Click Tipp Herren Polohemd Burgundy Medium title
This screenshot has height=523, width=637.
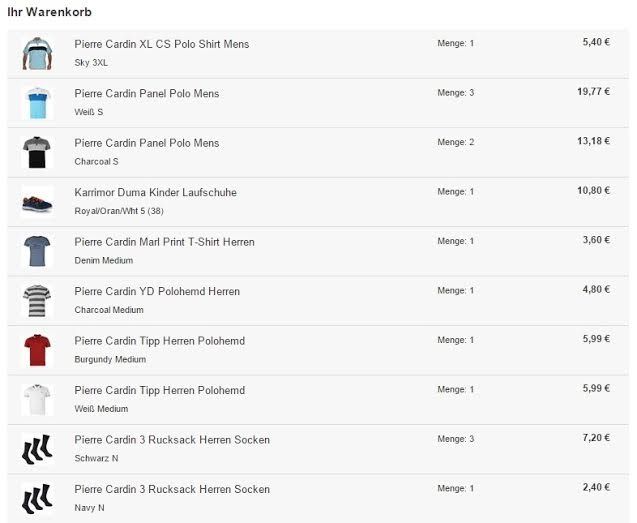coord(160,341)
